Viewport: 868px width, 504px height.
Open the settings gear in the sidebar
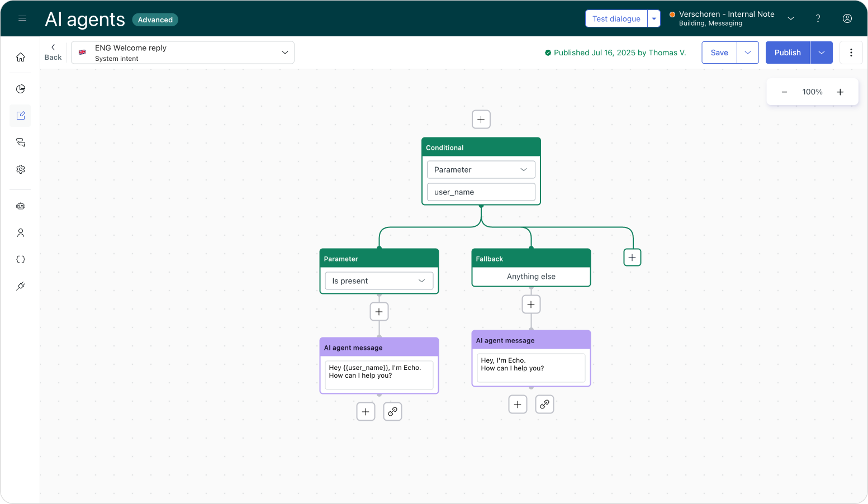pos(21,169)
